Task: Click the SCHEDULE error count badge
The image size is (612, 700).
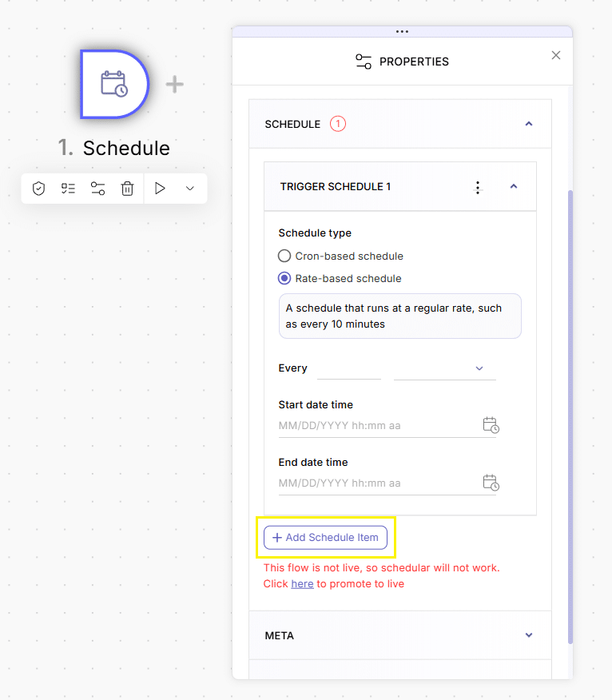Action: point(338,124)
